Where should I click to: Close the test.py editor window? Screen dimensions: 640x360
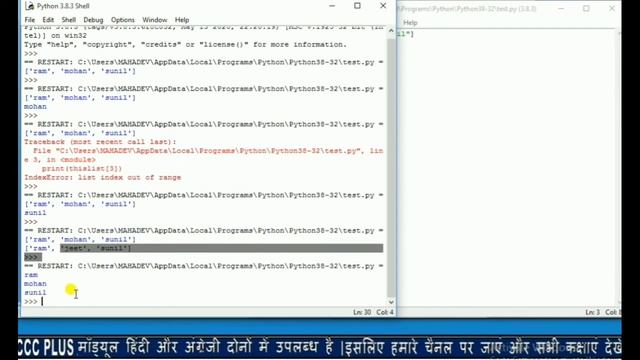[x=611, y=8]
